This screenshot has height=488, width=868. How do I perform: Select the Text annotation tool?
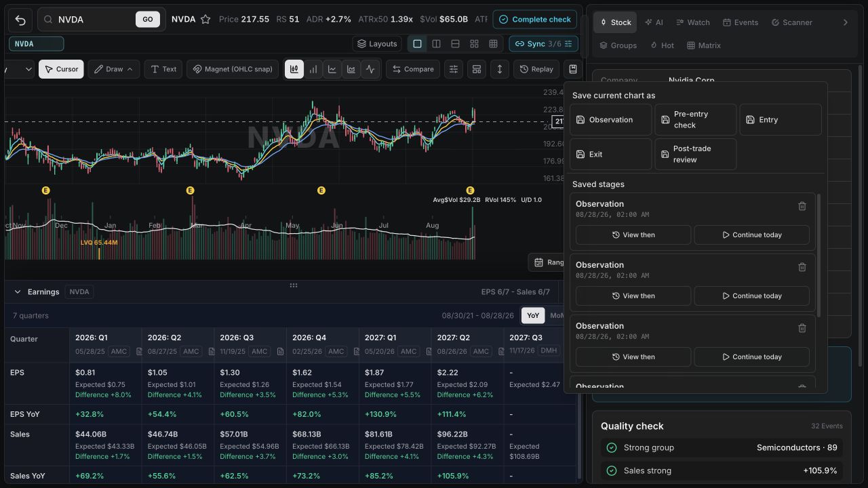tap(163, 69)
